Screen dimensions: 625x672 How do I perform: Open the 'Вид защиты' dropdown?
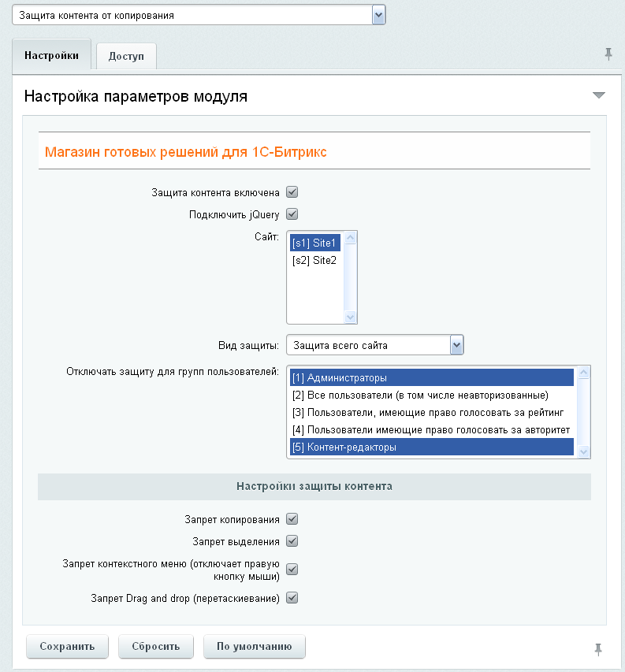(x=456, y=344)
